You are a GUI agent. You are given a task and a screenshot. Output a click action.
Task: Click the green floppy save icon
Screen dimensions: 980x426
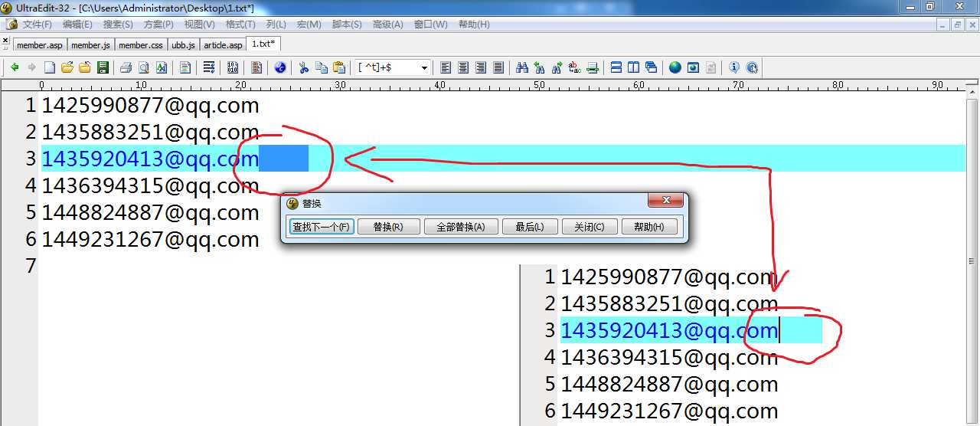click(x=103, y=67)
